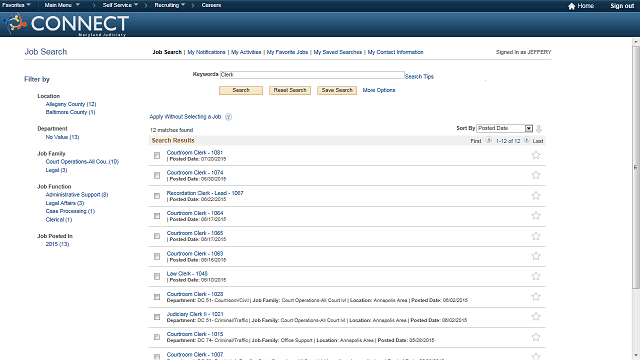The width and height of the screenshot is (640, 360).
Task: Click Apply Without Selecting a Job link
Action: [185, 117]
